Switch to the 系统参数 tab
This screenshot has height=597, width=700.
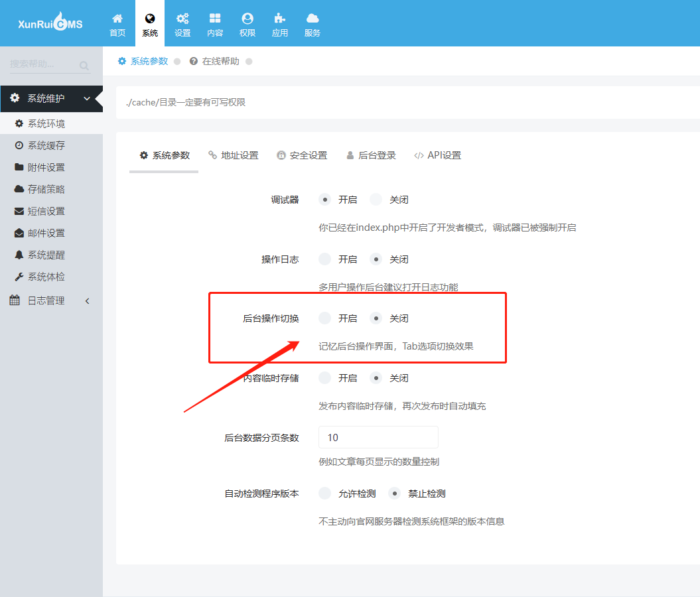[x=165, y=155]
